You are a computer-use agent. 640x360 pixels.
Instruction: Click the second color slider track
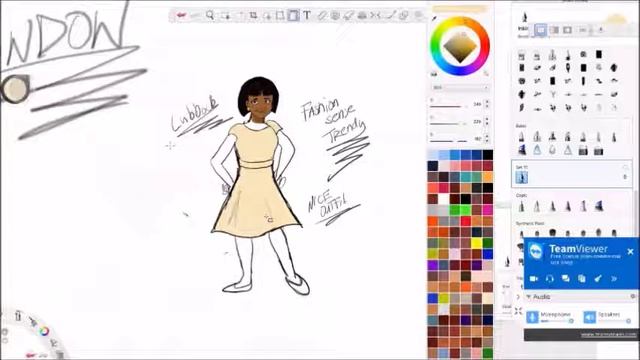pos(449,124)
